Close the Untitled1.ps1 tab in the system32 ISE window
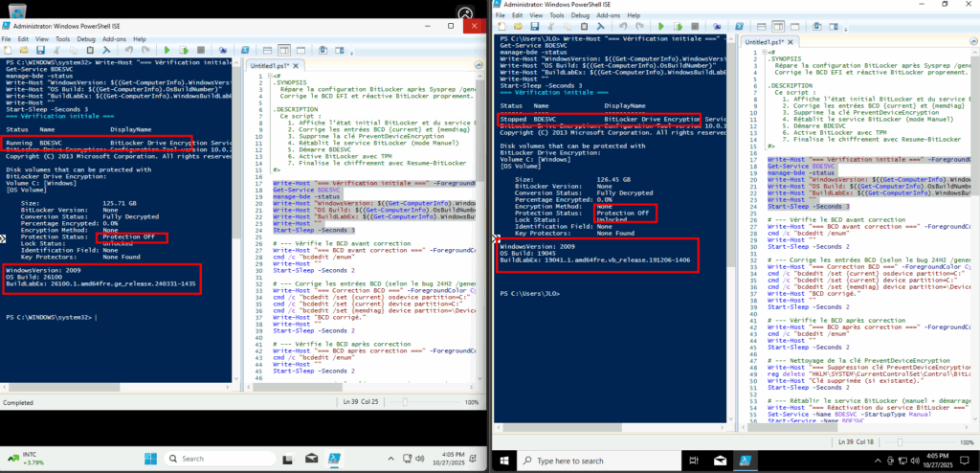Image resolution: width=980 pixels, height=473 pixels. click(296, 67)
